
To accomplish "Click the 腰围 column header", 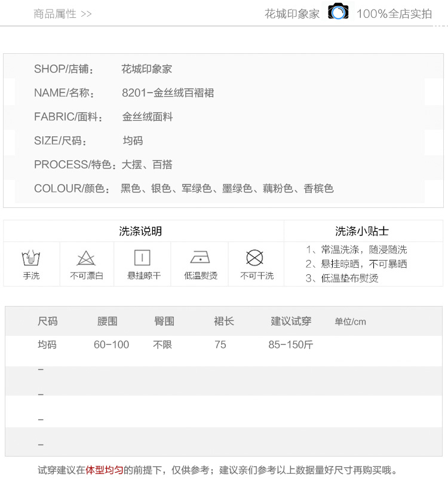I will tap(107, 322).
